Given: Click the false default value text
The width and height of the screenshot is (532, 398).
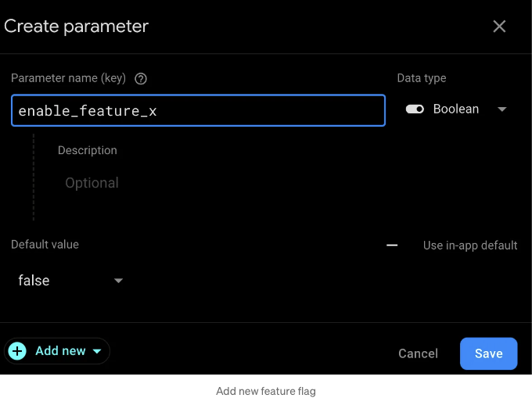Looking at the screenshot, I should point(34,281).
